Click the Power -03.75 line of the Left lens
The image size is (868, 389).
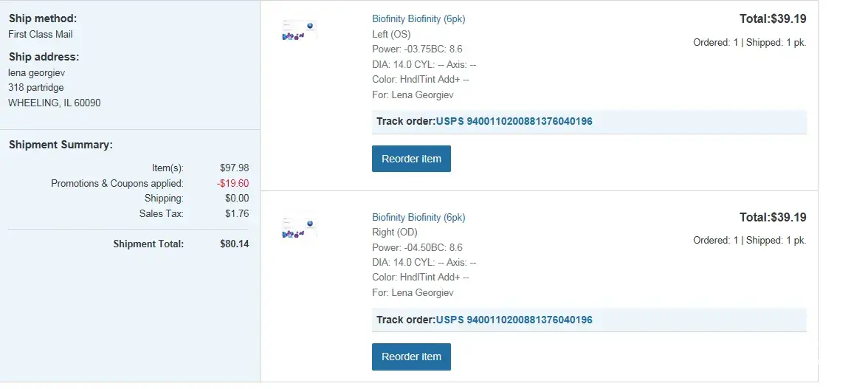(417, 49)
